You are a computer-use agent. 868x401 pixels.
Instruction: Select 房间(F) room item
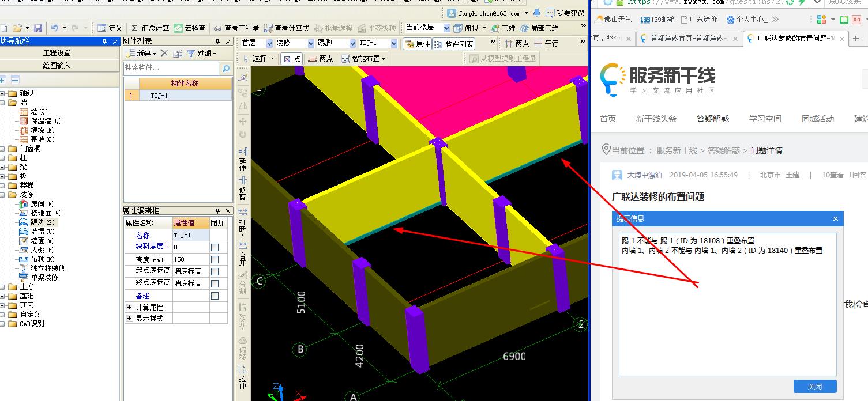[x=37, y=203]
